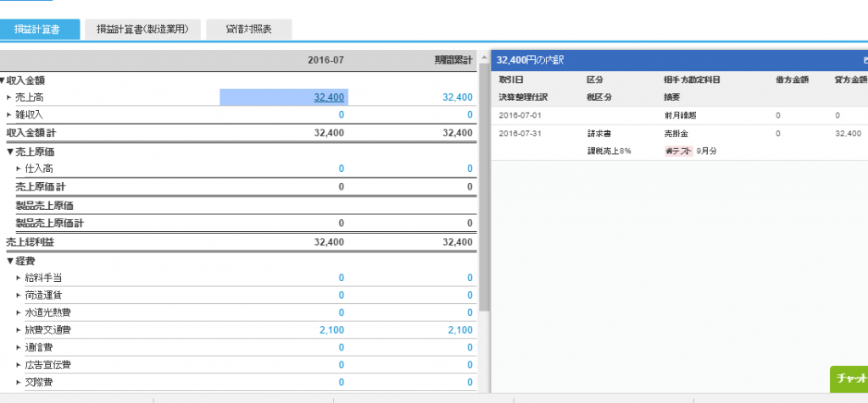Image resolution: width=868 pixels, height=403 pixels.
Task: Expand the 給料手当 row
Action: click(19, 278)
